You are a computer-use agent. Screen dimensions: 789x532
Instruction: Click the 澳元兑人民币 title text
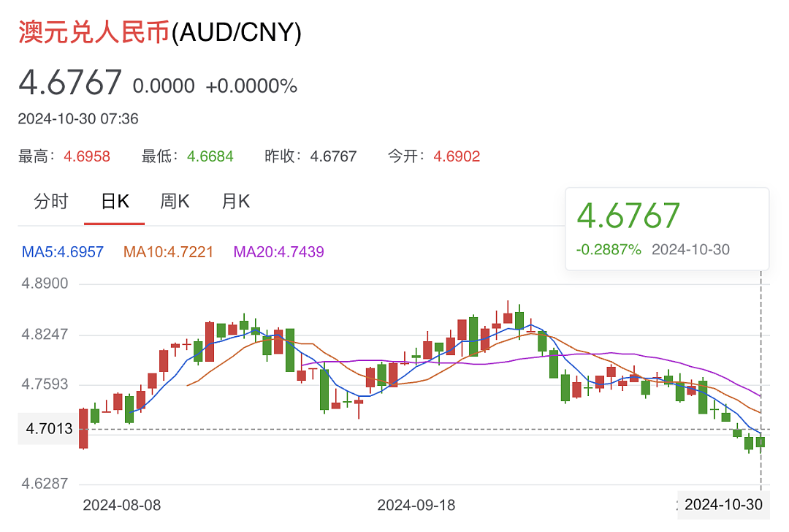[94, 33]
